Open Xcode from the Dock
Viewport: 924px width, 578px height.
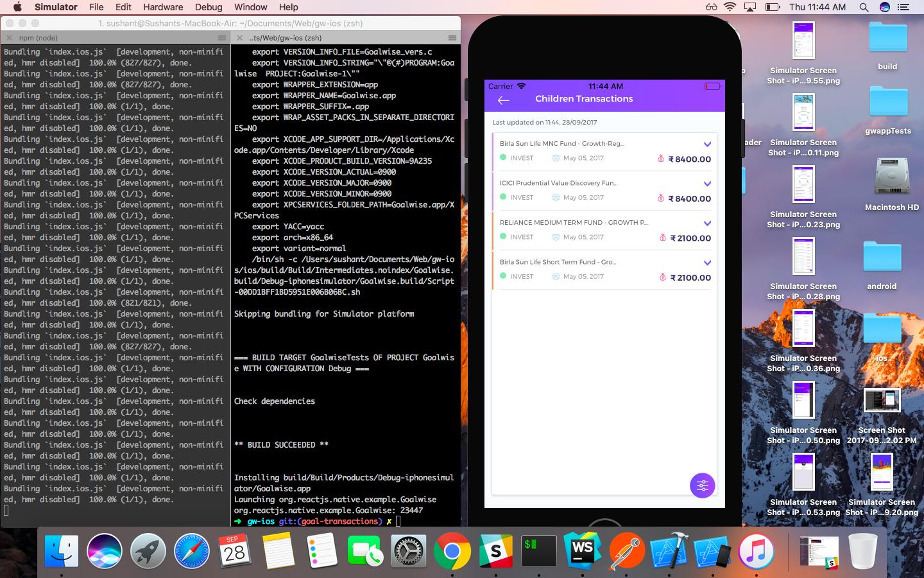[669, 551]
